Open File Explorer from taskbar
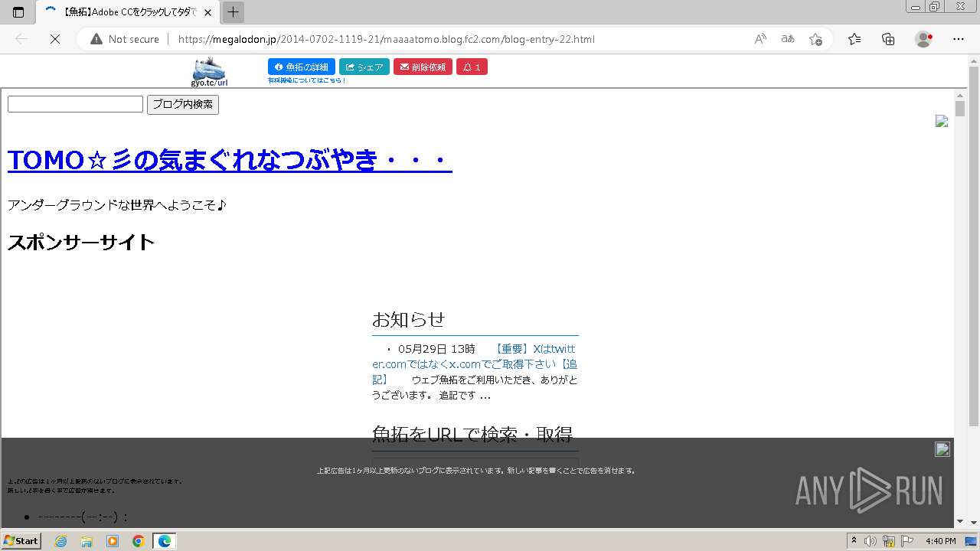This screenshot has height=551, width=980. click(x=87, y=541)
